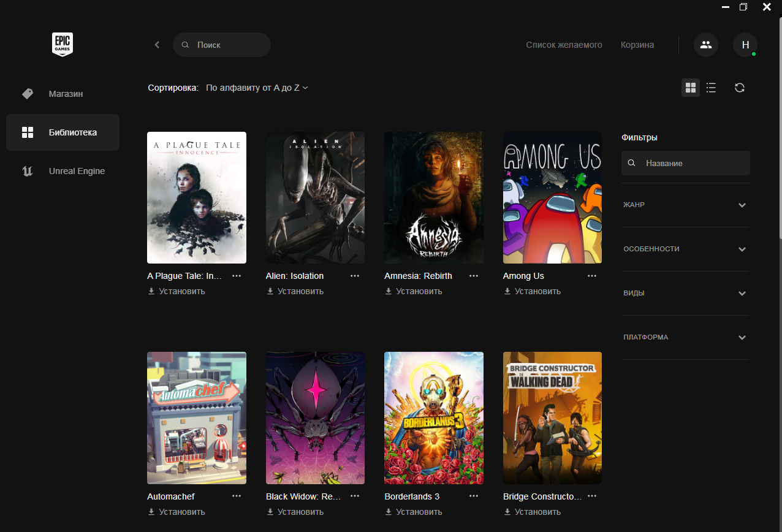Open the friends list icon
This screenshot has width=782, height=532.
click(x=706, y=45)
